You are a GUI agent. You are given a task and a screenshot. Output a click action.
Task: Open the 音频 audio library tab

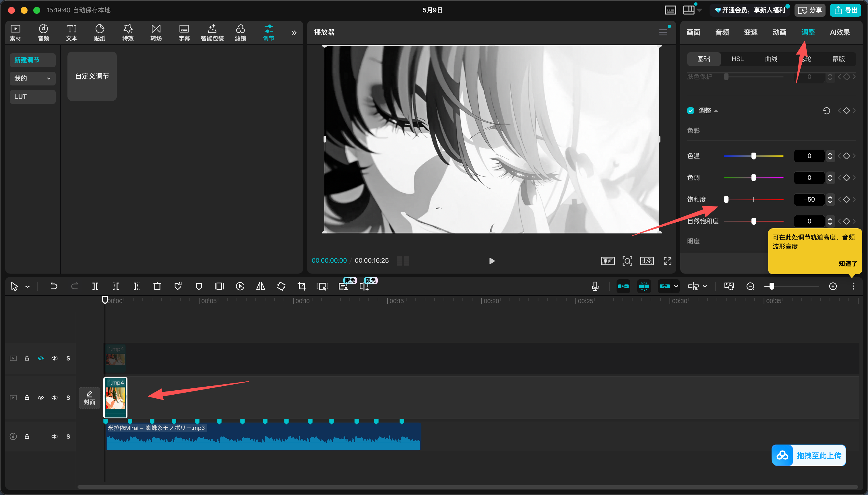pos(44,33)
